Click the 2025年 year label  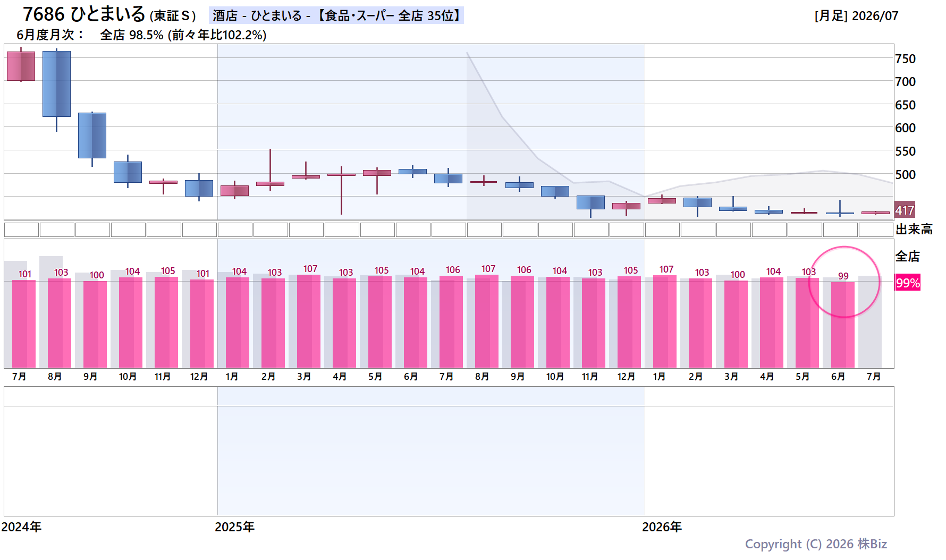click(234, 527)
